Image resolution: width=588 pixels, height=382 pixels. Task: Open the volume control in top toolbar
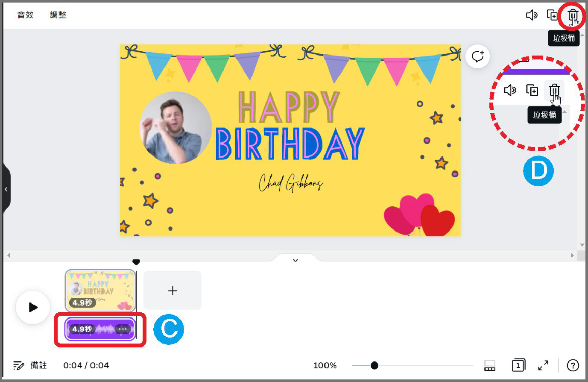pyautogui.click(x=532, y=15)
